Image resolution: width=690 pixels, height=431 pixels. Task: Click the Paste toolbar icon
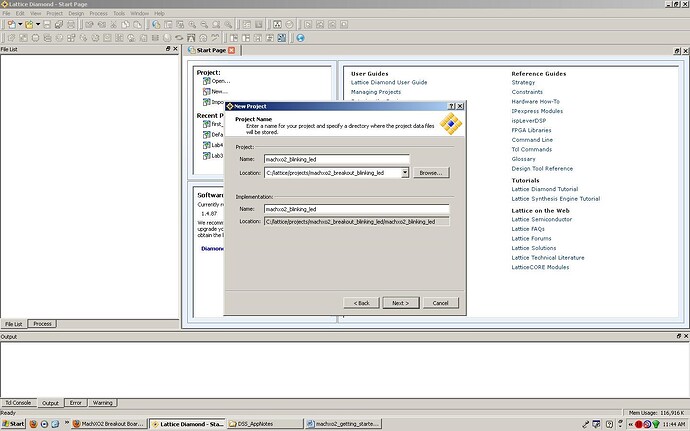[x=137, y=25]
